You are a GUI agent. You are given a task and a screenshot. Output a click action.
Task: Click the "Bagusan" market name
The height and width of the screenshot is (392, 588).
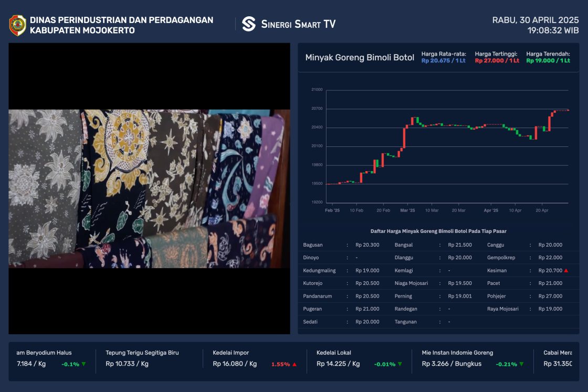313,245
